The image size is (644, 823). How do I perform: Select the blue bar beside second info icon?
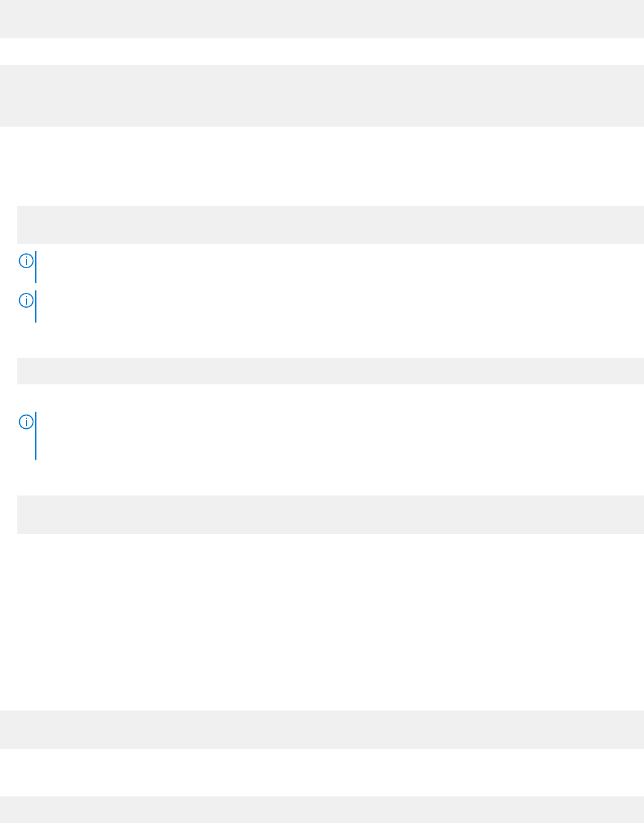[x=36, y=306]
